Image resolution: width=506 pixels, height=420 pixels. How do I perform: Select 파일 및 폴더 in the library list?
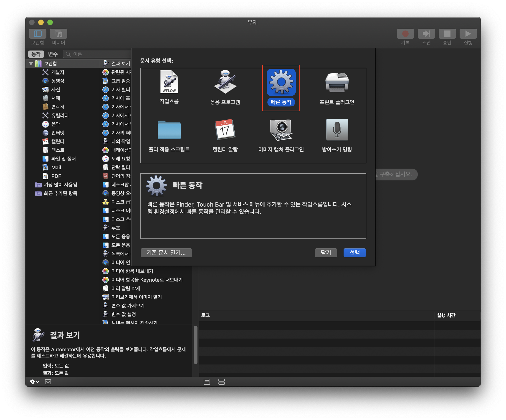[x=63, y=159]
